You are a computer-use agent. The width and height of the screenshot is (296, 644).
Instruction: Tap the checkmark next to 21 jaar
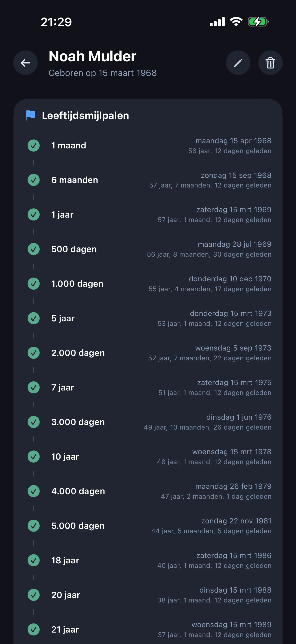(34, 629)
